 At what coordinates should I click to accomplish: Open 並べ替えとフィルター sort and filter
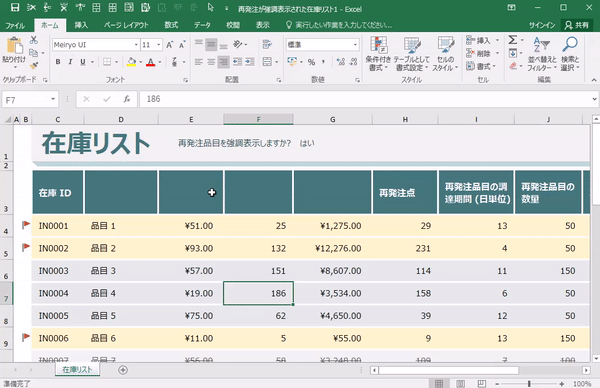542,54
